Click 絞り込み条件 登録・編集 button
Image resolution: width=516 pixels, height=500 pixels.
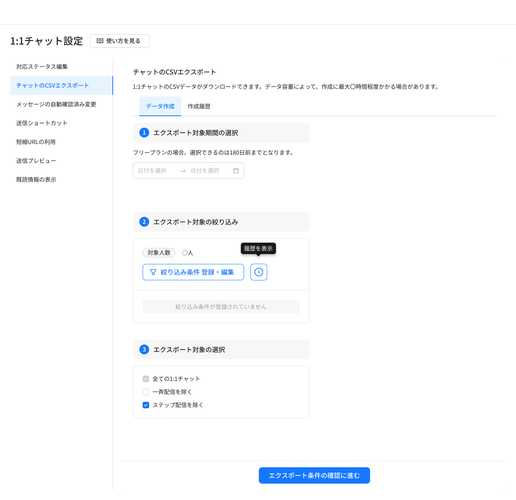[193, 272]
